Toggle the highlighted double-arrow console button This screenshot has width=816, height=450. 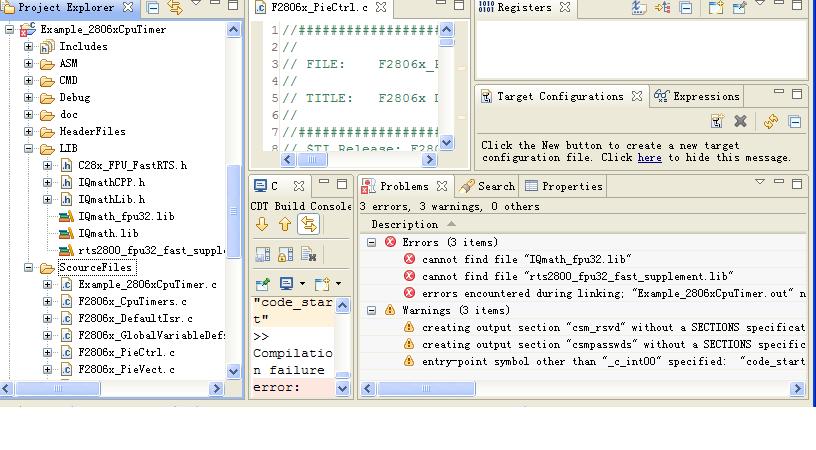pyautogui.click(x=308, y=225)
